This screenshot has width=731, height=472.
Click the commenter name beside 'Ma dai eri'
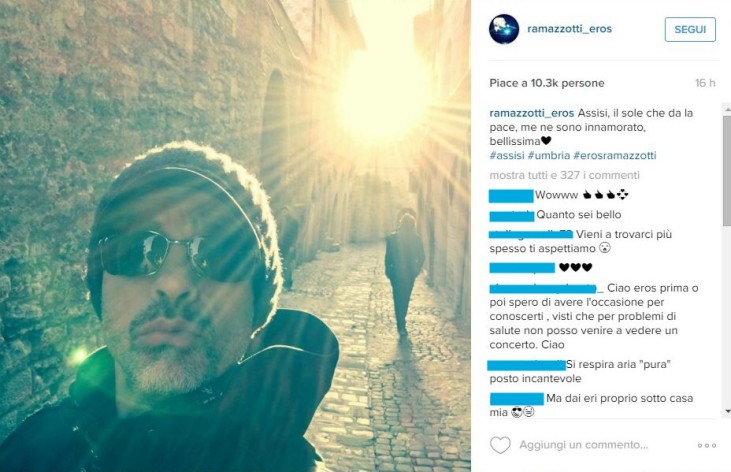(x=517, y=399)
